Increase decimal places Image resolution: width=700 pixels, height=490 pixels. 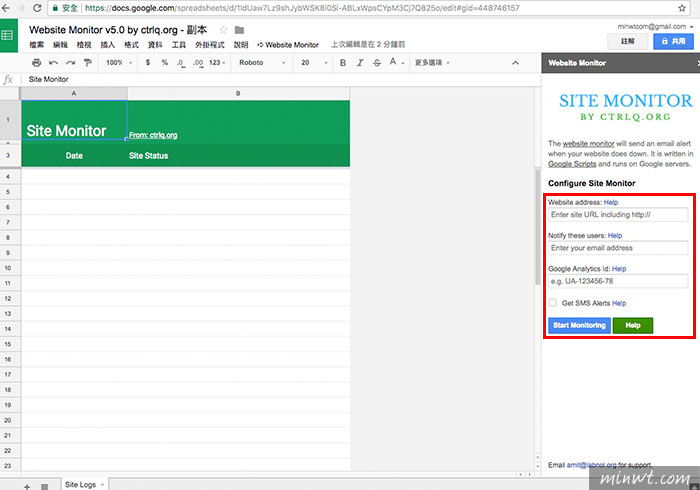[198, 63]
